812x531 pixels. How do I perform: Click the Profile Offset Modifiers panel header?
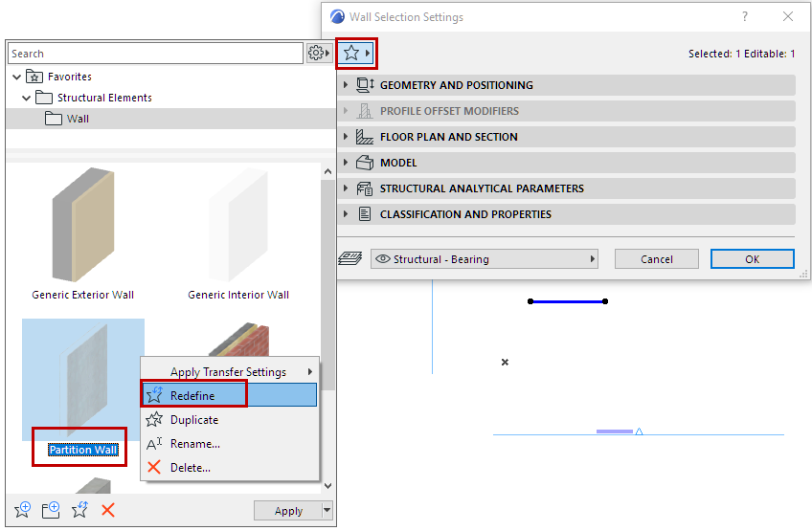566,111
